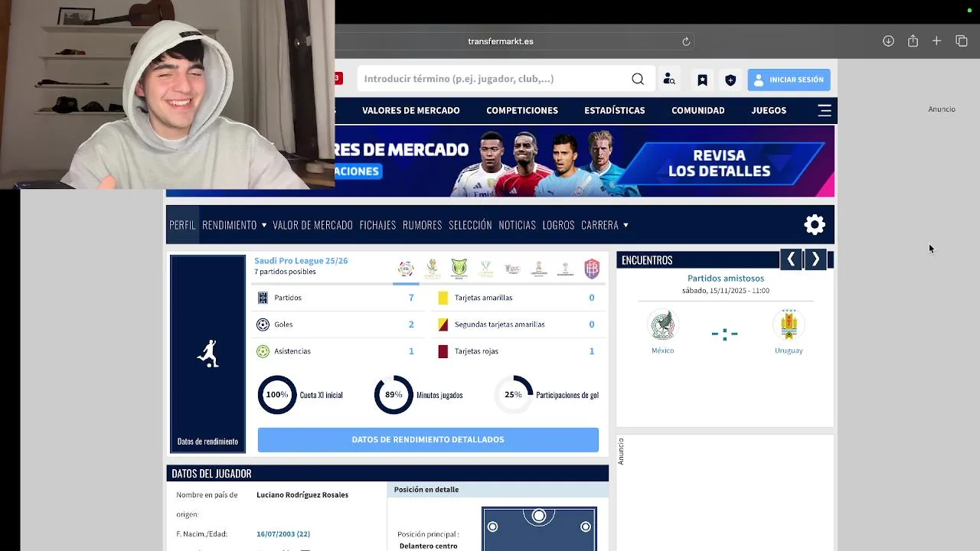The image size is (980, 551).
Task: Click the México team name link
Action: (x=662, y=350)
